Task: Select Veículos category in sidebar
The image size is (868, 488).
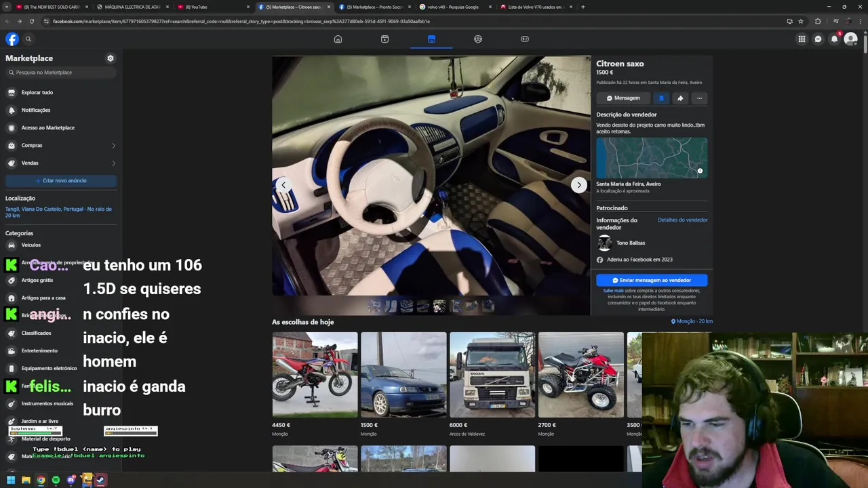Action: 31,245
